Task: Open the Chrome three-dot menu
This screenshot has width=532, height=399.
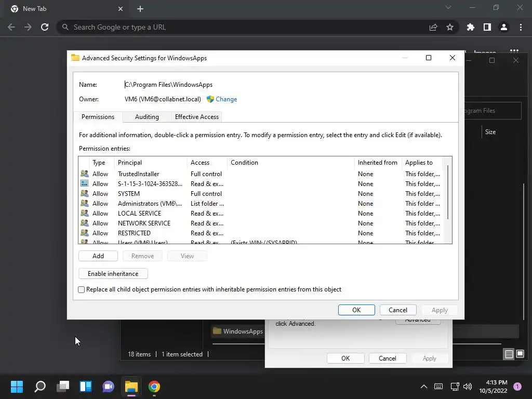Action: (x=521, y=27)
